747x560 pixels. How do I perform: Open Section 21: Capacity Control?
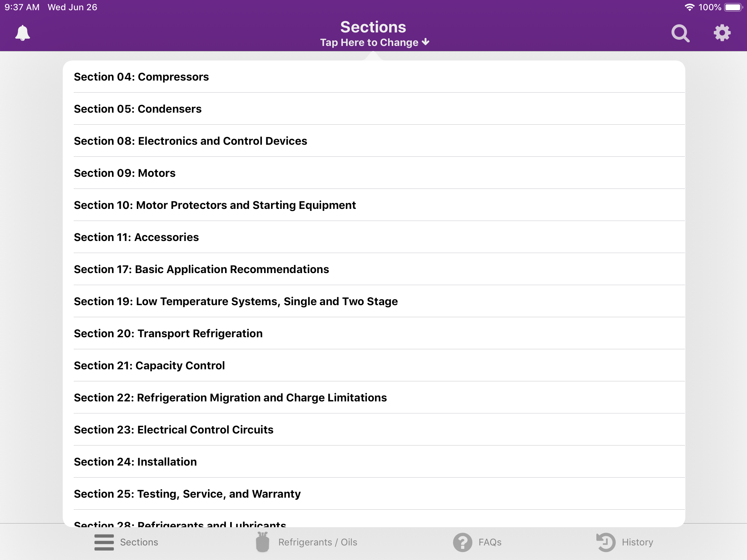click(x=150, y=365)
